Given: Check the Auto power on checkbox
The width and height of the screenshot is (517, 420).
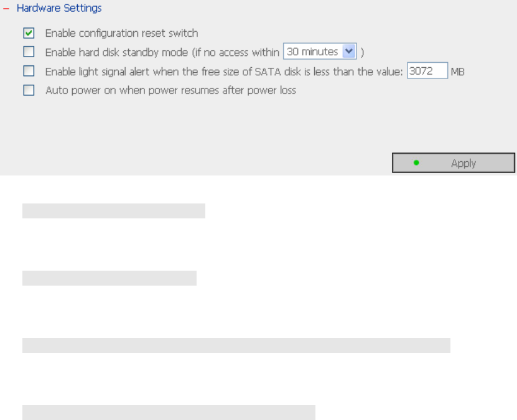Looking at the screenshot, I should (x=29, y=90).
